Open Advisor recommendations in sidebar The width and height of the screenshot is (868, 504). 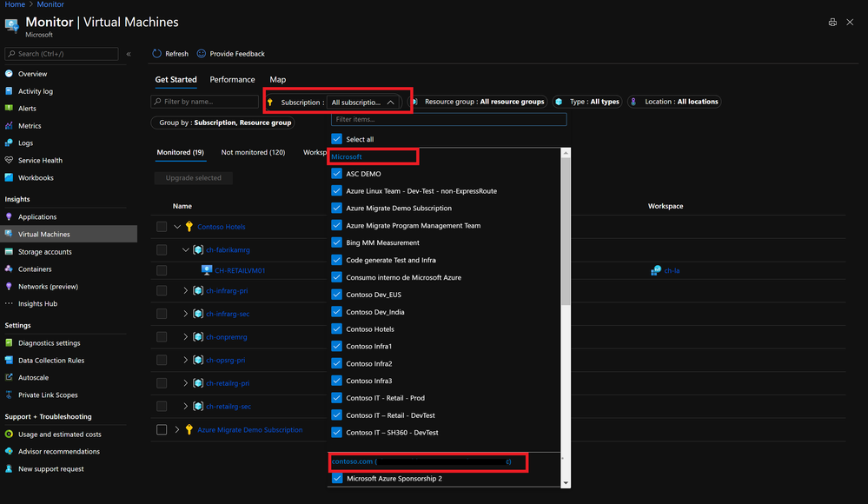point(59,452)
